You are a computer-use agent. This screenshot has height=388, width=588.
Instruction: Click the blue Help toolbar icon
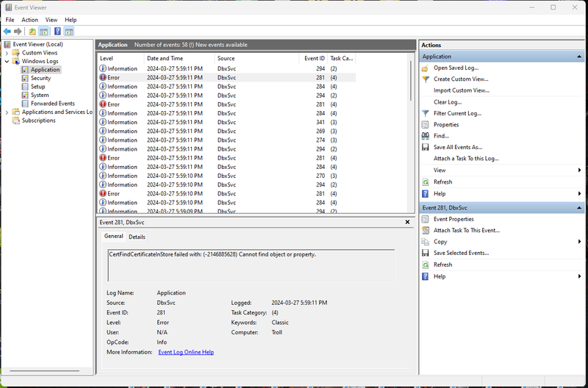coord(57,32)
